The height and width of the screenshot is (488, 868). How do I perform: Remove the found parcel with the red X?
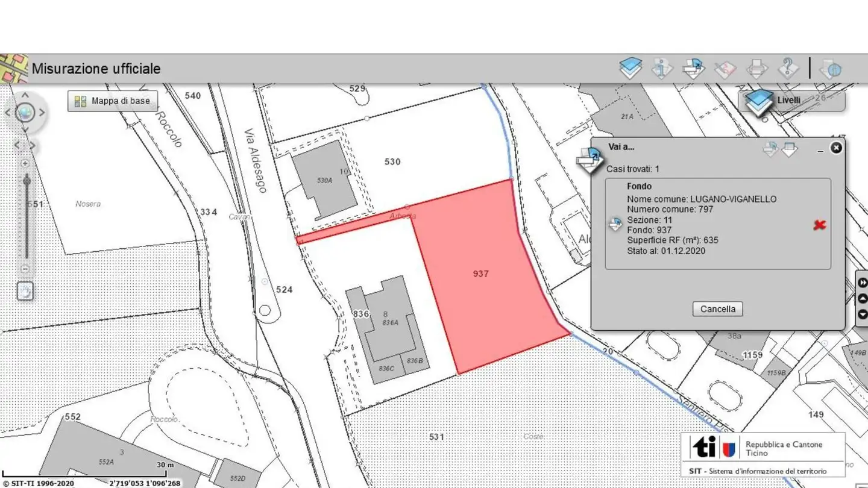pos(819,225)
